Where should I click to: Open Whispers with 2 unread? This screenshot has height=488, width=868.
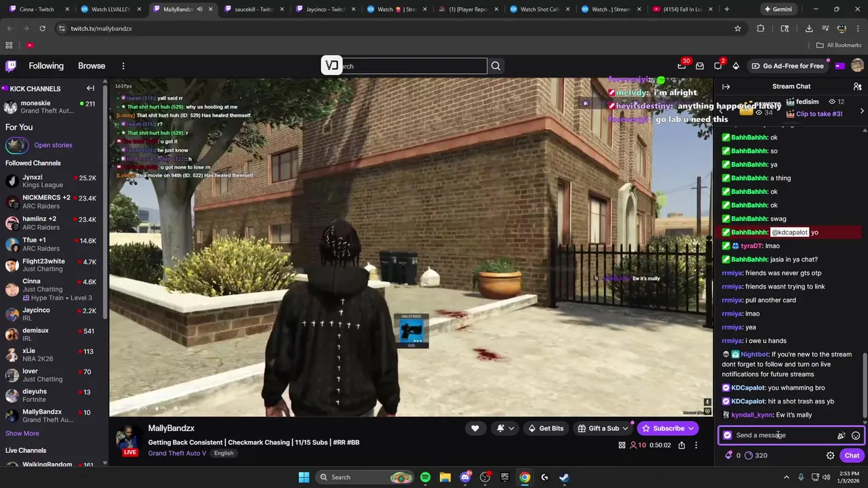coord(718,66)
